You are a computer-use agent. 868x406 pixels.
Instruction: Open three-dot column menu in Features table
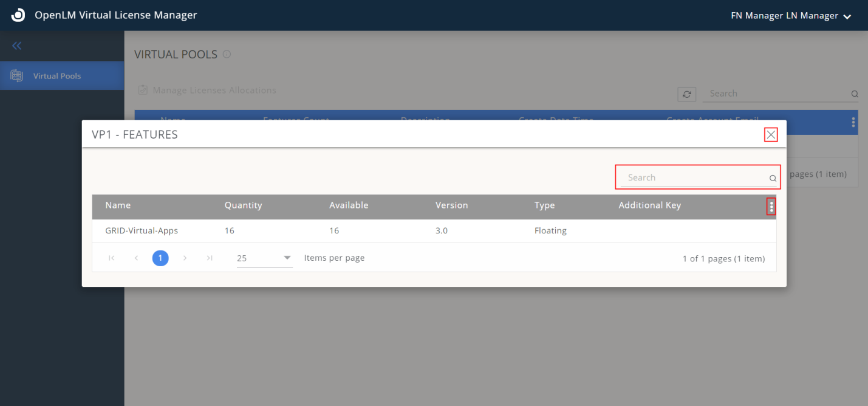tap(771, 207)
